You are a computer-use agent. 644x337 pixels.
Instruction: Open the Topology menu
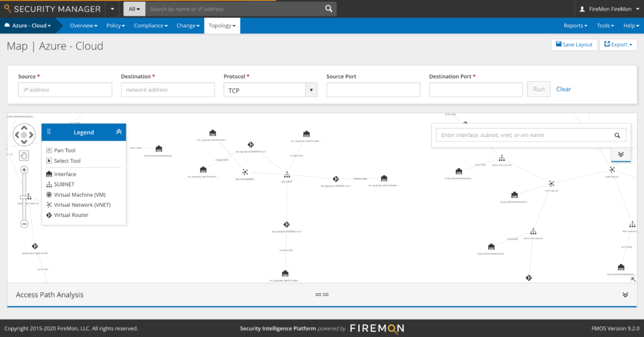point(222,25)
